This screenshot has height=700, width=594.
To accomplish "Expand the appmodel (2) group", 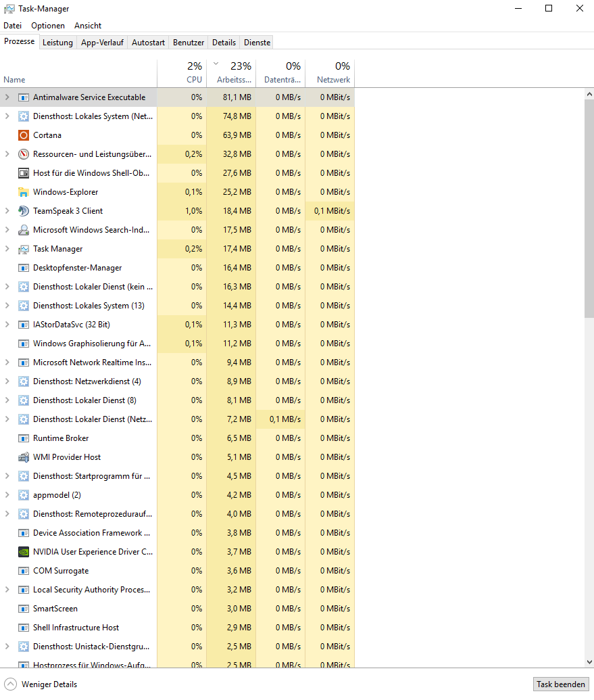I will tap(7, 495).
